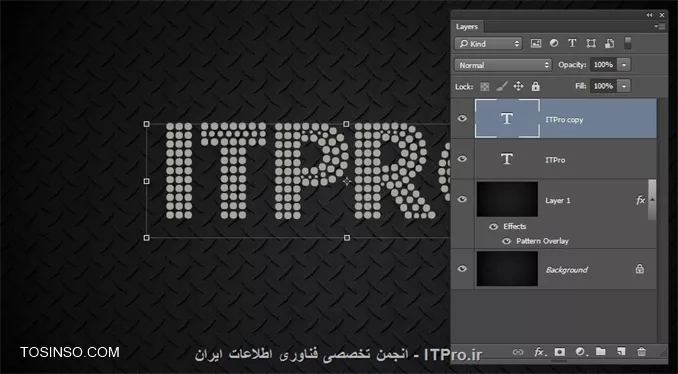Click bottom-left transform handle of text
Screen dimensions: 678x374
[147, 238]
